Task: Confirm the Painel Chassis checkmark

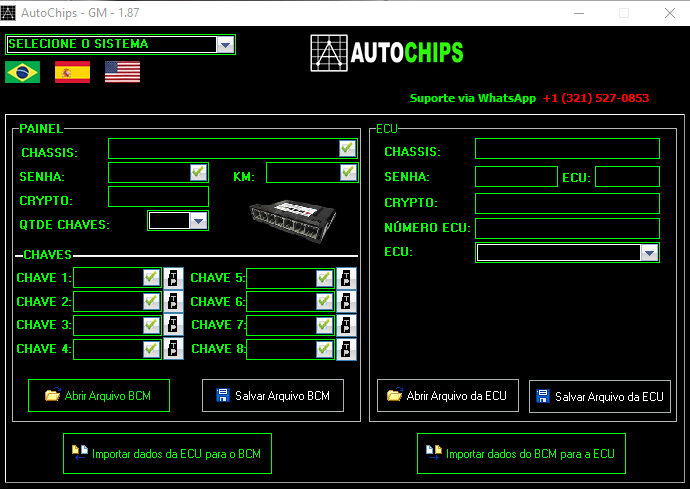Action: point(347,148)
